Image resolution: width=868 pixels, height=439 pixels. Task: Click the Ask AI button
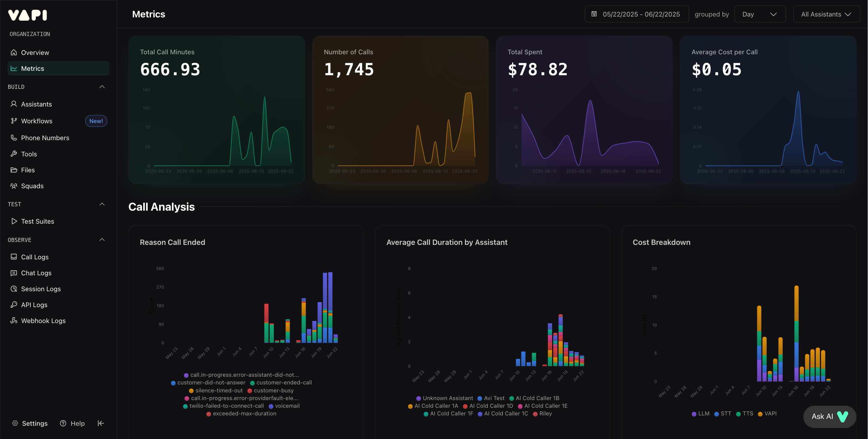tap(829, 417)
